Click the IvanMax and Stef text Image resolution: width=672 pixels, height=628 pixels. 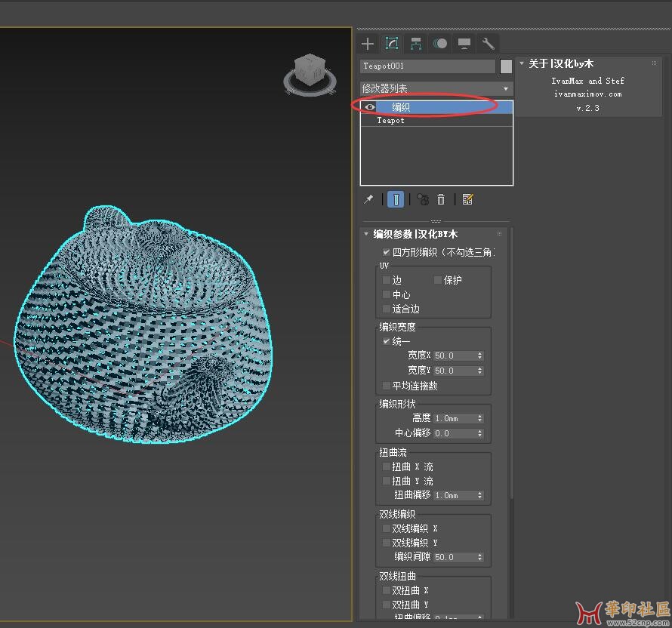pos(587,81)
